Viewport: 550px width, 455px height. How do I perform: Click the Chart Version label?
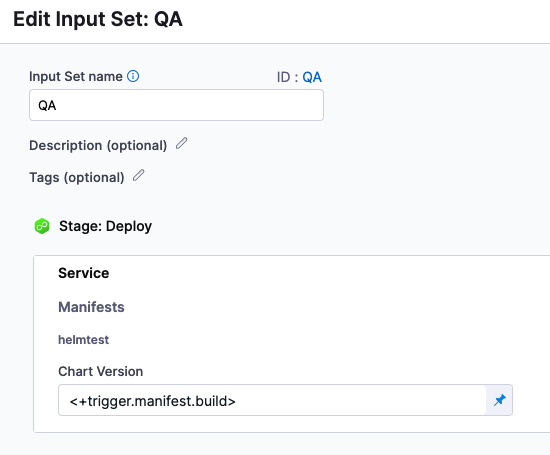pyautogui.click(x=101, y=371)
